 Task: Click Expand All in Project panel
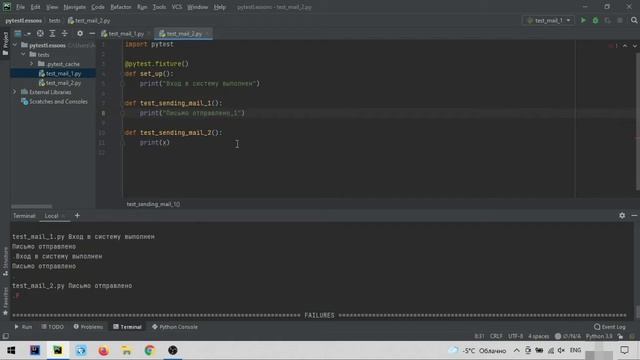52,33
